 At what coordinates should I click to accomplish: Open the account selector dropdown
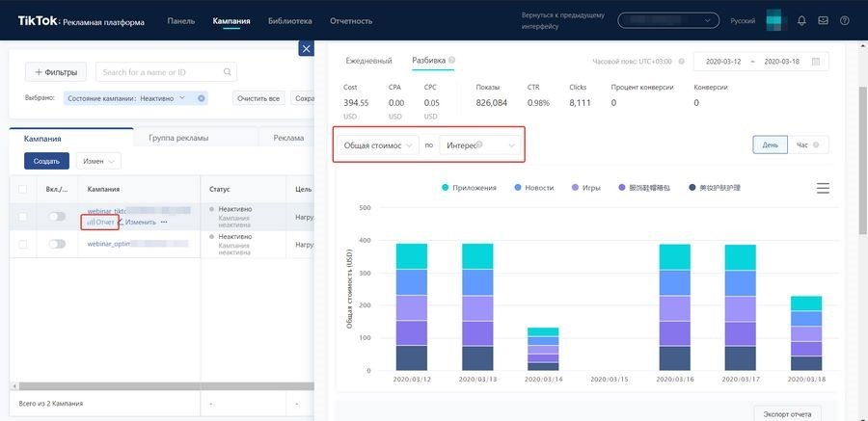click(x=668, y=20)
